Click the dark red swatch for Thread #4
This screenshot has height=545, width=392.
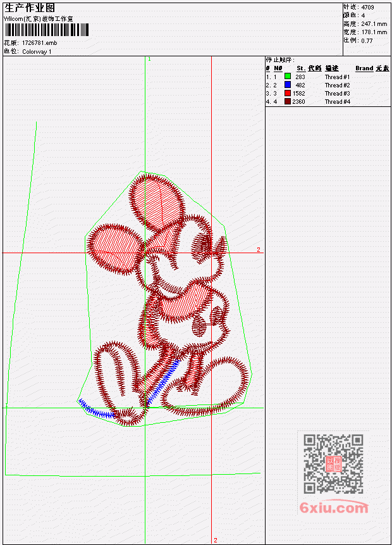pyautogui.click(x=288, y=101)
